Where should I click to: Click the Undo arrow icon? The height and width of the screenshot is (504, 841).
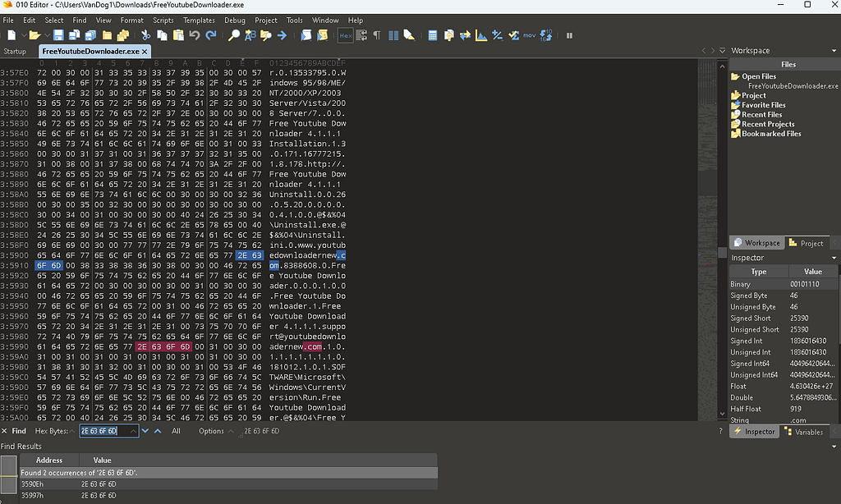(195, 35)
